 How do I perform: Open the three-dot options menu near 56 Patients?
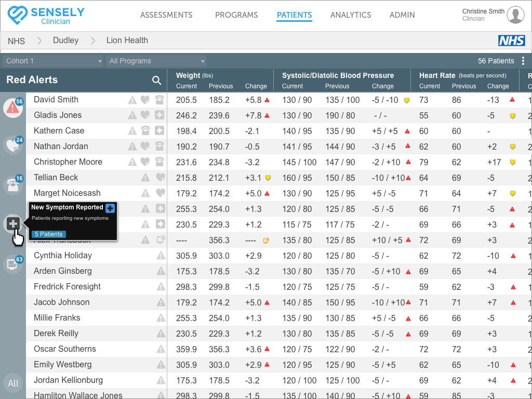pos(523,61)
